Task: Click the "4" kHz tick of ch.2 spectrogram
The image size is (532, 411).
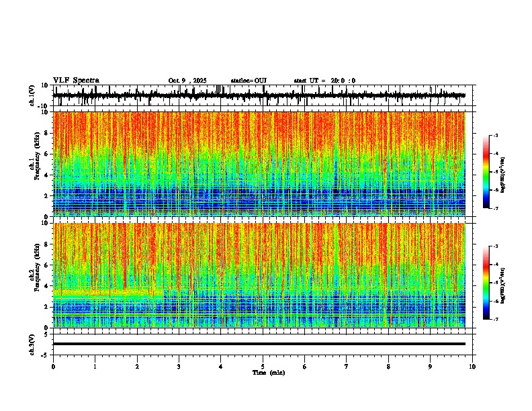Action: point(47,286)
